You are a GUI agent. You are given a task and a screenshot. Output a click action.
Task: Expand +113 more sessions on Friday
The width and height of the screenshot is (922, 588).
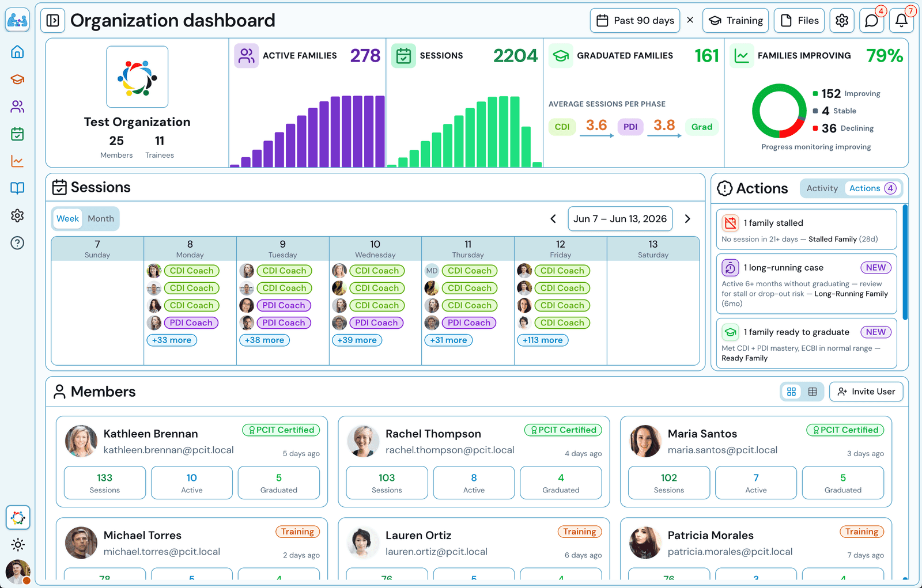(543, 340)
